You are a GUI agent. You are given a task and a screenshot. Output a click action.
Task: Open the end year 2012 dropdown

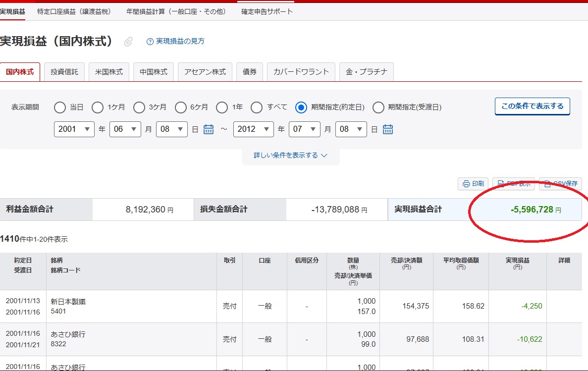coord(253,129)
